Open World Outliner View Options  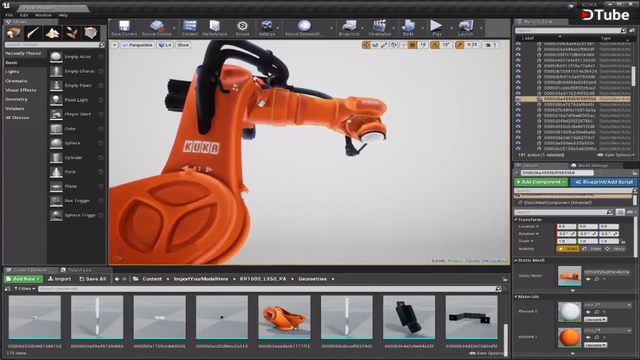tap(616, 155)
